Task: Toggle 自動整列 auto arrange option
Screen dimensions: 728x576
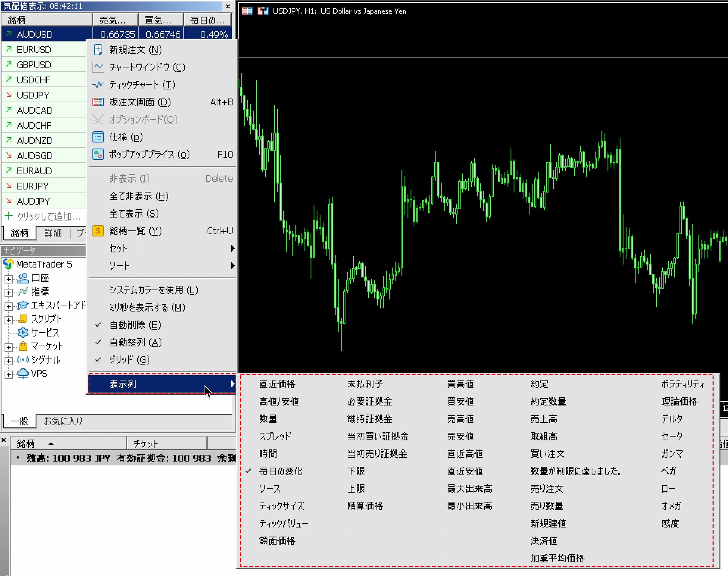Action: click(135, 342)
